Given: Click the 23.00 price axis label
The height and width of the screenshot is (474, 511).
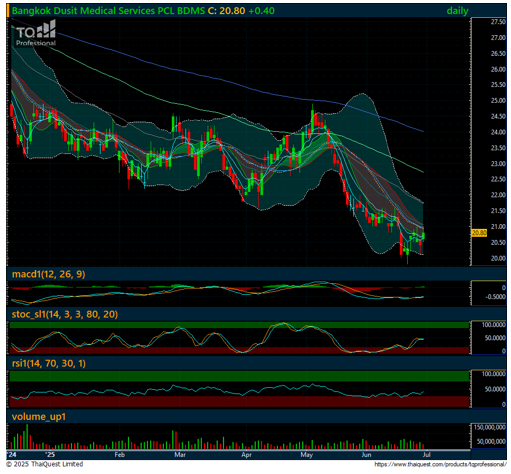Looking at the screenshot, I should click(498, 164).
